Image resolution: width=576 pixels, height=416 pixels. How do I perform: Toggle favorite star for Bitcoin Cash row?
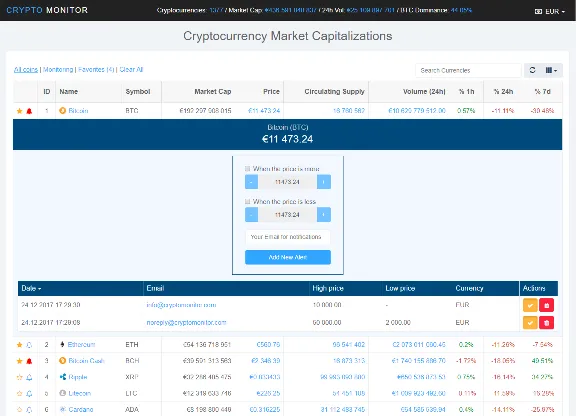tap(19, 361)
